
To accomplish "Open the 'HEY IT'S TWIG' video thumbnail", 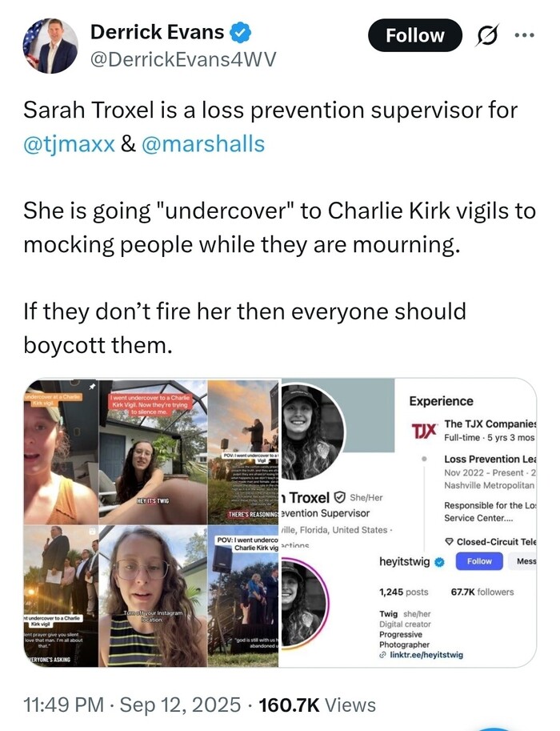I will pyautogui.click(x=153, y=452).
